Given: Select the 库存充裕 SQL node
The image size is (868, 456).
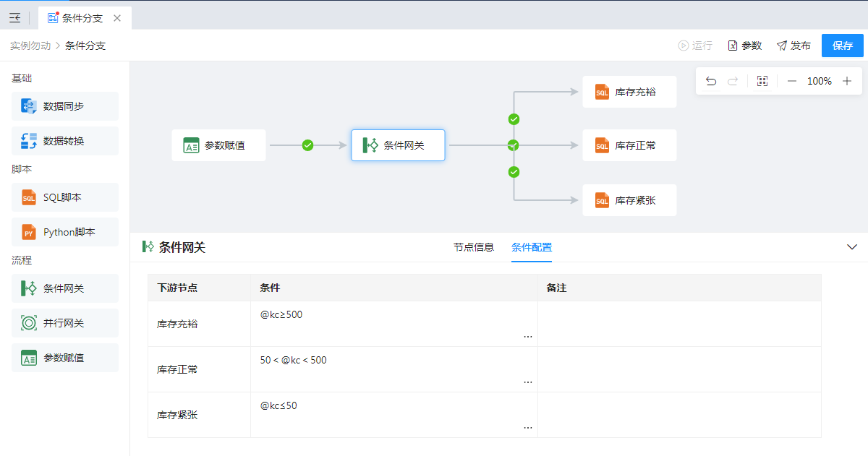Looking at the screenshot, I should 629,92.
